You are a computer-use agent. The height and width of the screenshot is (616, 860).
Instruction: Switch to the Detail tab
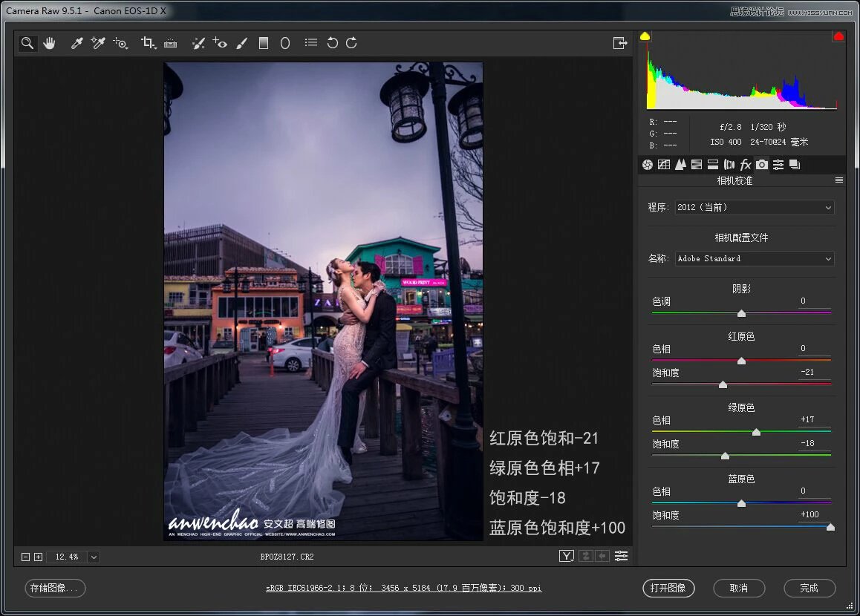coord(680,165)
